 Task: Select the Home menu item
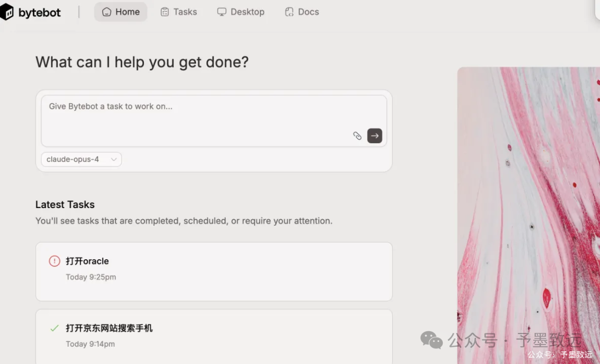click(x=121, y=11)
